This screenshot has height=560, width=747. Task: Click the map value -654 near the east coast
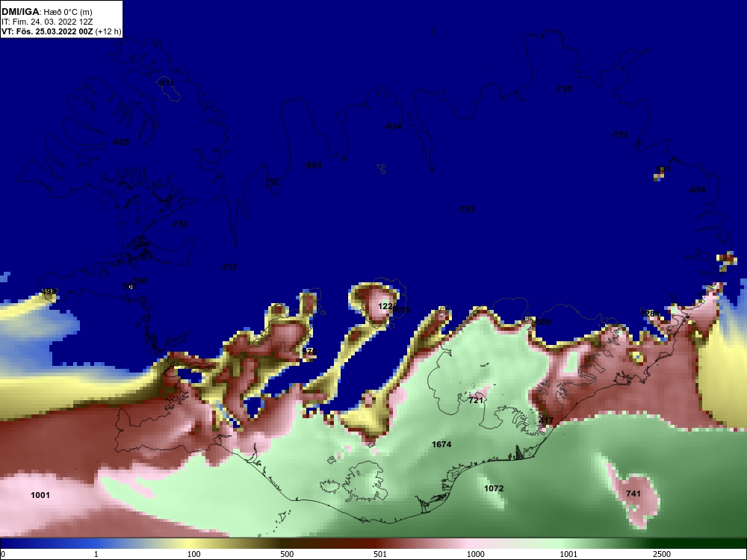pyautogui.click(x=697, y=190)
